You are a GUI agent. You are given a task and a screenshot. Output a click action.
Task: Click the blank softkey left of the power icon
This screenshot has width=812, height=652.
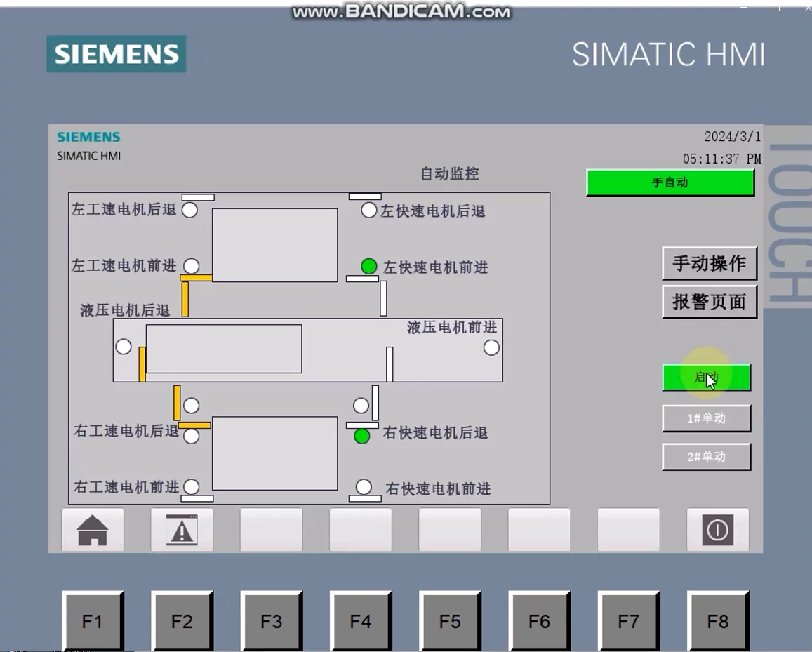(628, 529)
